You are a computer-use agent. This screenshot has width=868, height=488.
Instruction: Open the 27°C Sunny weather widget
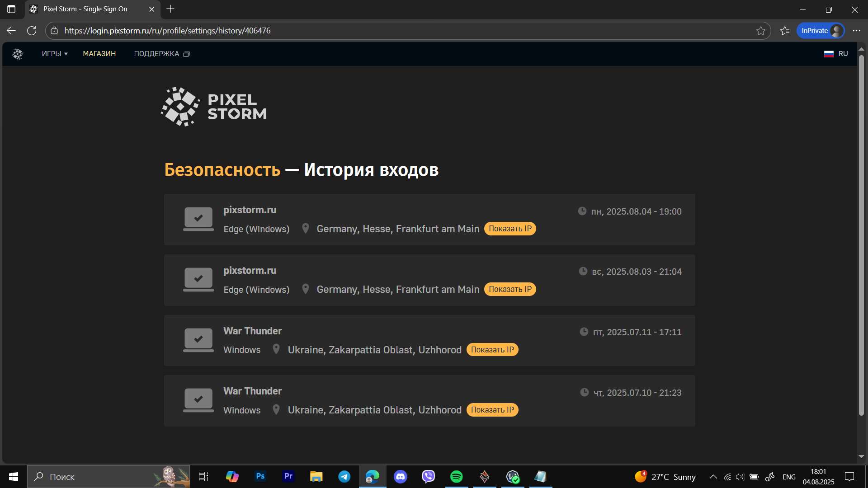coord(665,477)
